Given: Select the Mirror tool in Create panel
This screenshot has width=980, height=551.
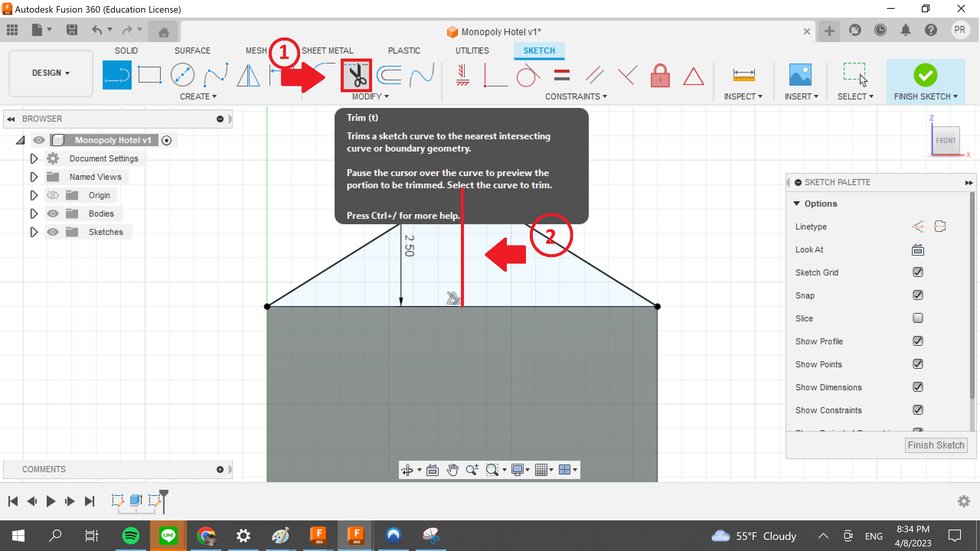Looking at the screenshot, I should point(248,75).
